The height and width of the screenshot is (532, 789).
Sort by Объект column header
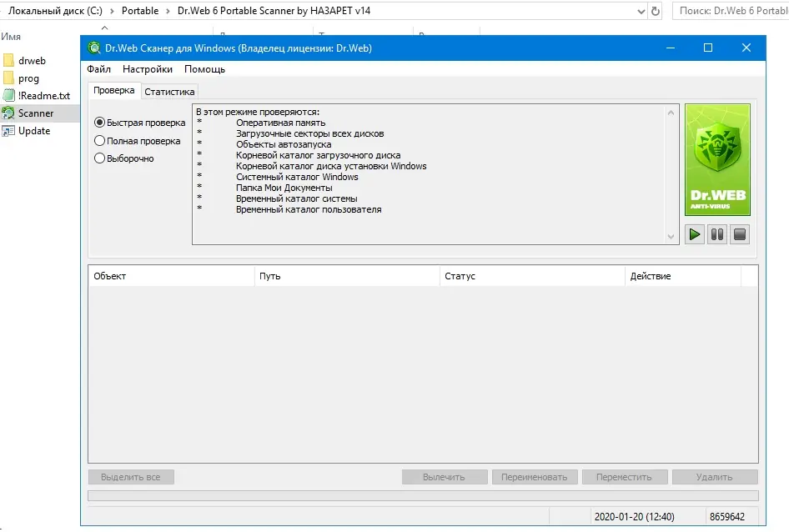point(172,276)
